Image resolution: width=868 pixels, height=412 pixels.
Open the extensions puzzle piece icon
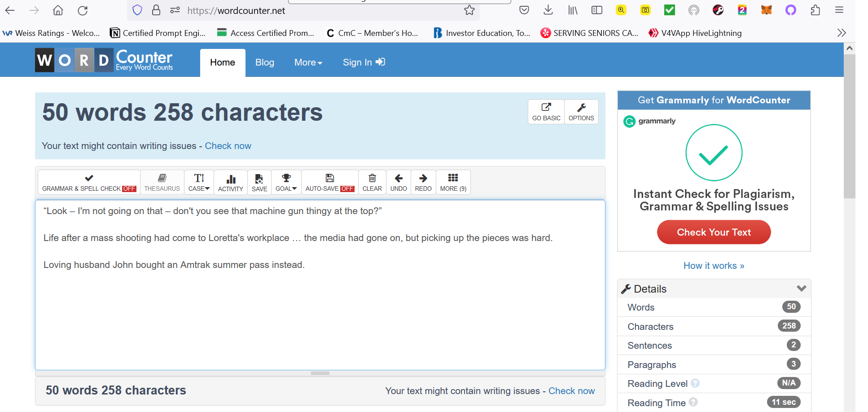click(x=815, y=10)
